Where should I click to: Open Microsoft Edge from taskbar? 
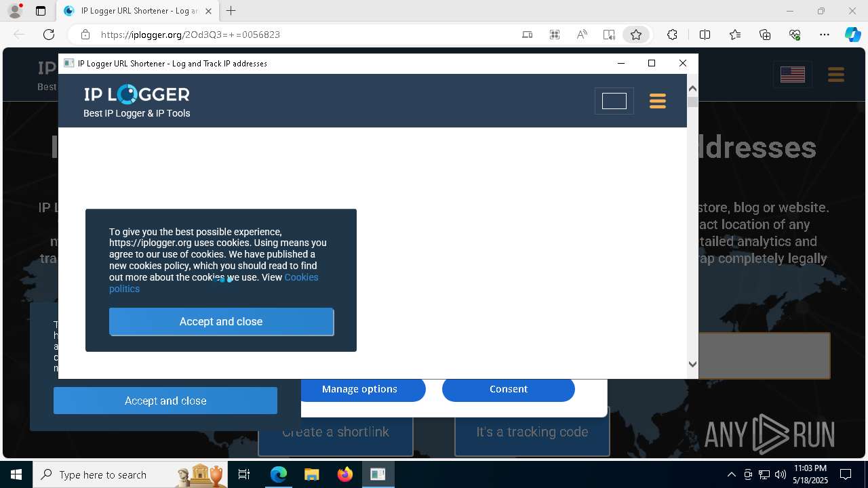click(x=279, y=474)
